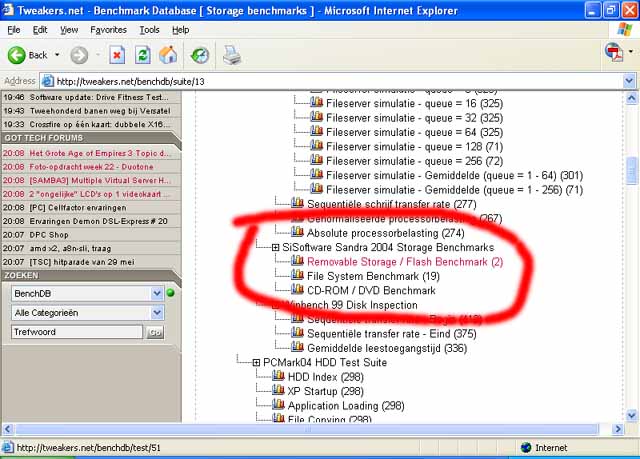Screen dimensions: 640x459
Task: Click chart icon for Gemiddelde leestoegangstijd
Action: (x=297, y=346)
